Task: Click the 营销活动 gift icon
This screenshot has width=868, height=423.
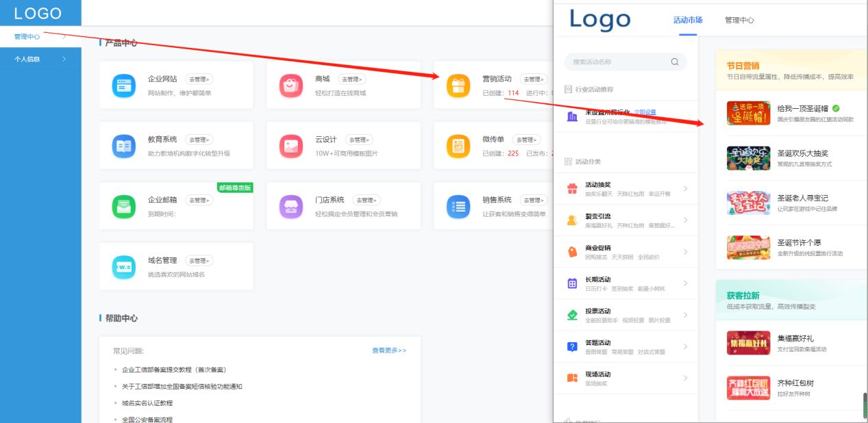Action: [458, 86]
